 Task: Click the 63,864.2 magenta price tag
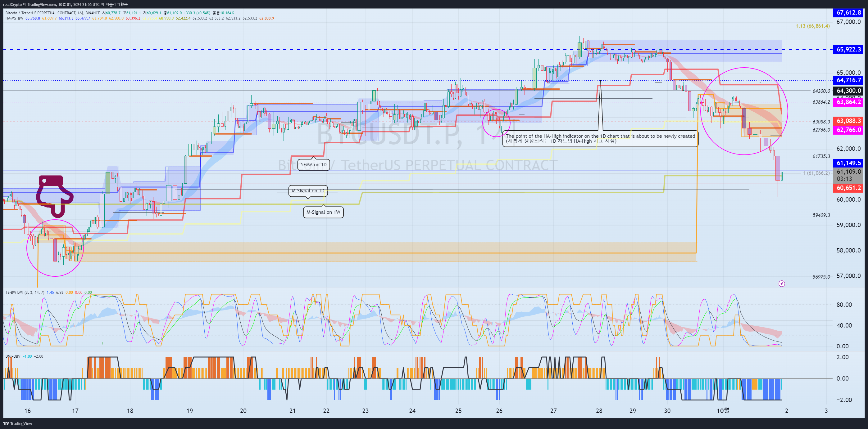click(848, 102)
